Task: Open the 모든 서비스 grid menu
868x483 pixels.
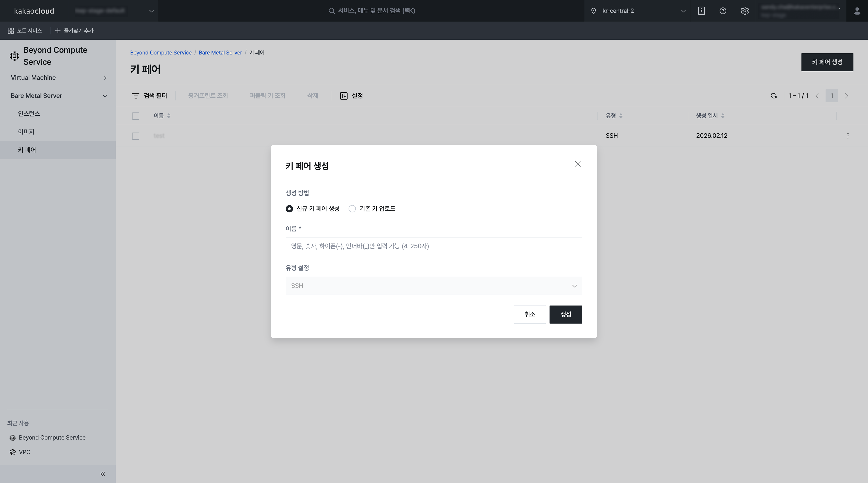Action: (x=24, y=31)
